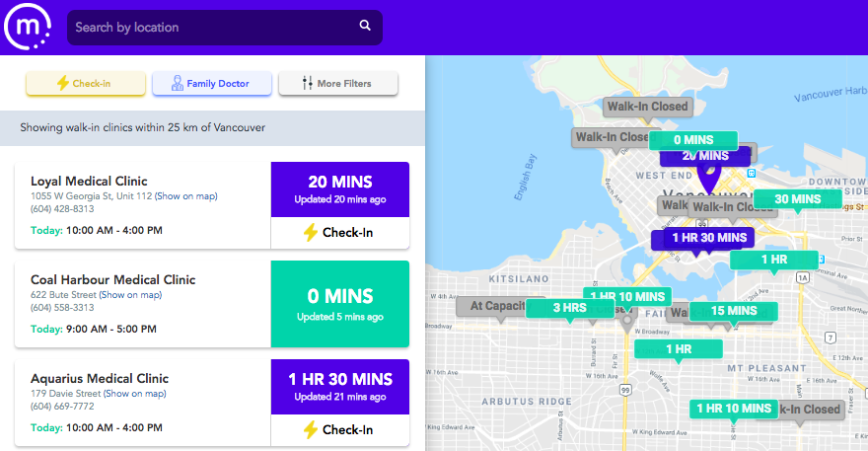Select the 3 HRS map marker
The image size is (868, 451).
click(x=570, y=309)
